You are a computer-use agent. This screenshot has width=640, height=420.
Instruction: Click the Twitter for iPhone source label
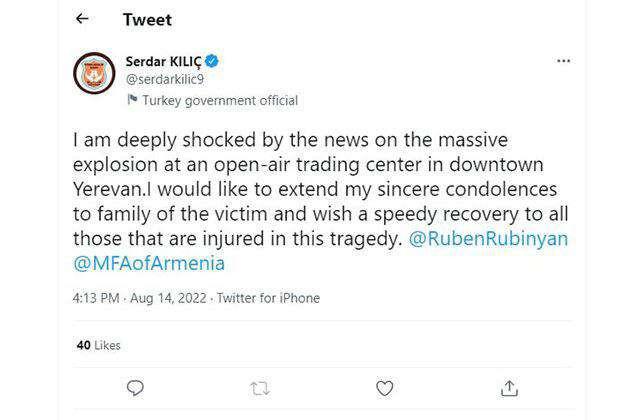(268, 298)
